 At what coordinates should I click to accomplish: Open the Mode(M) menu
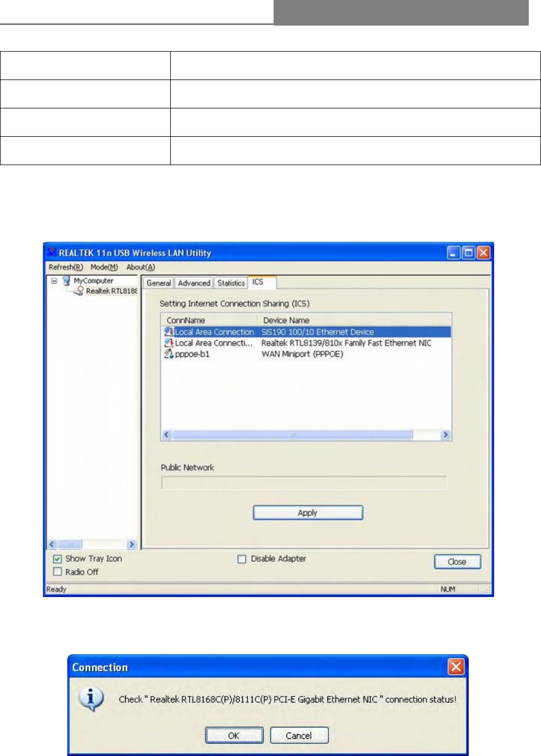[104, 267]
